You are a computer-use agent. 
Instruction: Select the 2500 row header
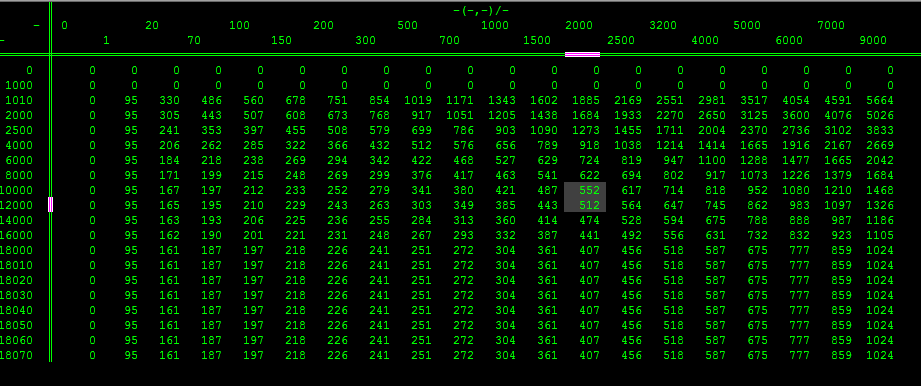pos(19,130)
